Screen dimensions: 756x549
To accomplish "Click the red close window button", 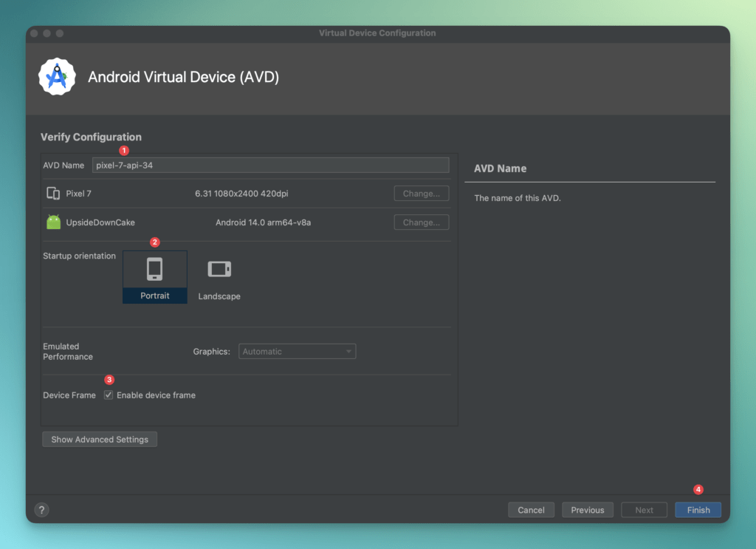I will coord(34,33).
